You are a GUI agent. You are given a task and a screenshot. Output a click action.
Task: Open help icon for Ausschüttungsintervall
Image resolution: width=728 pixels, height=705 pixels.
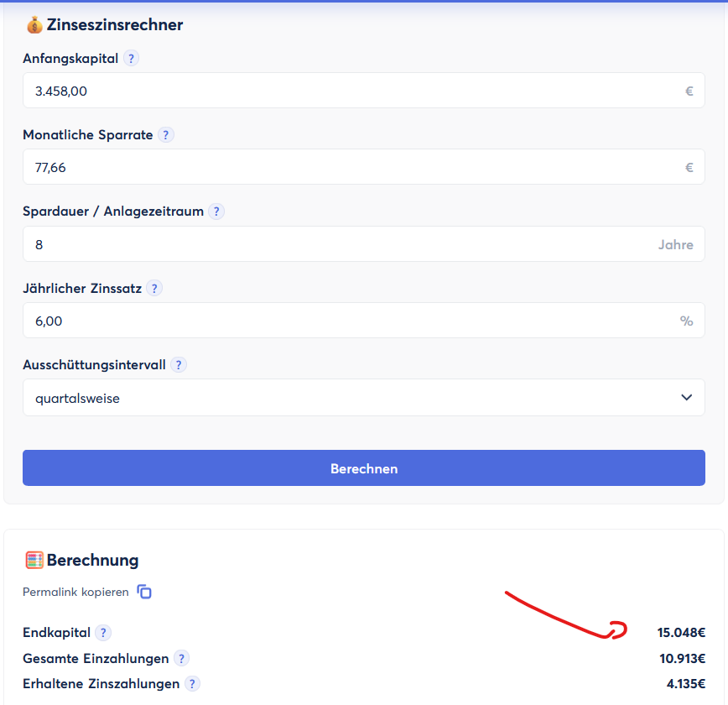coord(179,365)
